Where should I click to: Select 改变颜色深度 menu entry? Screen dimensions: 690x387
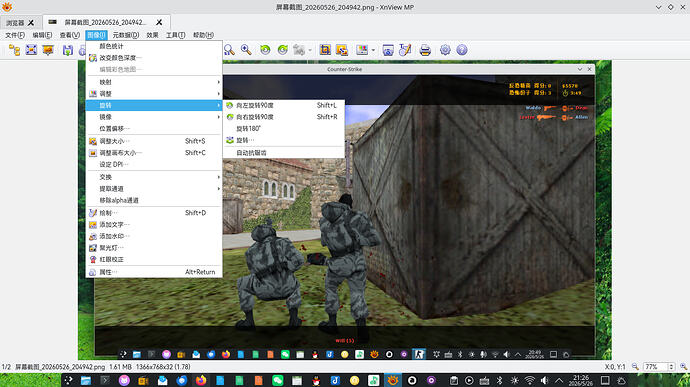point(154,58)
